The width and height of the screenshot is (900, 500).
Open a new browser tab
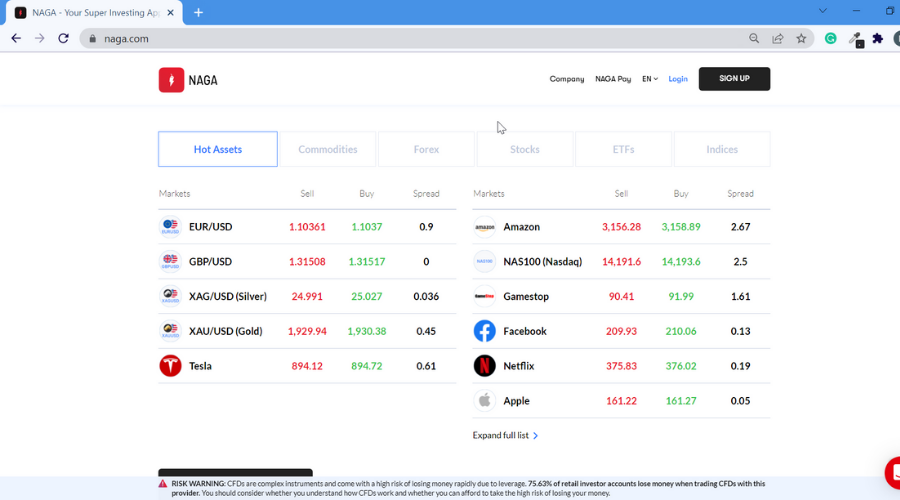(199, 13)
